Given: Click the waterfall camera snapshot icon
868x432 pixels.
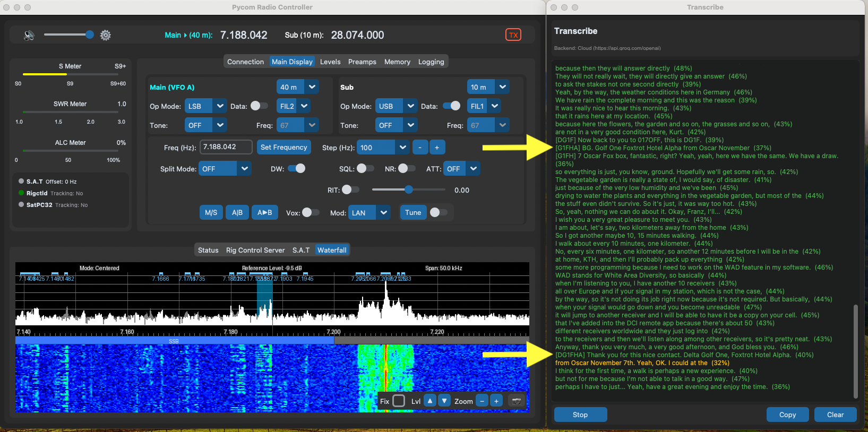Looking at the screenshot, I should tap(517, 401).
